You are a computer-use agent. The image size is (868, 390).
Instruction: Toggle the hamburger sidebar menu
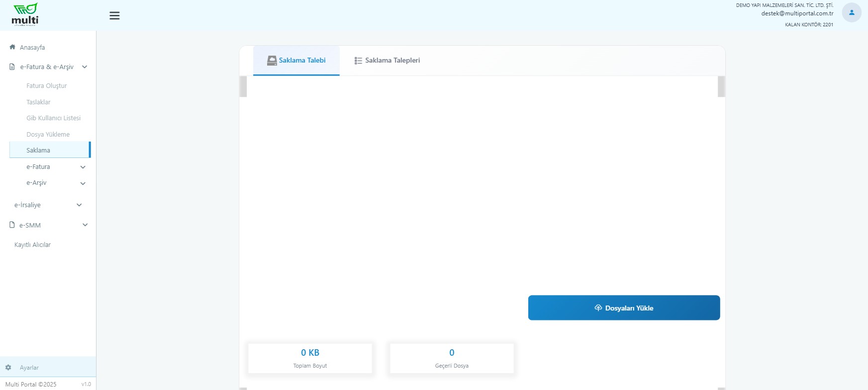tap(114, 15)
